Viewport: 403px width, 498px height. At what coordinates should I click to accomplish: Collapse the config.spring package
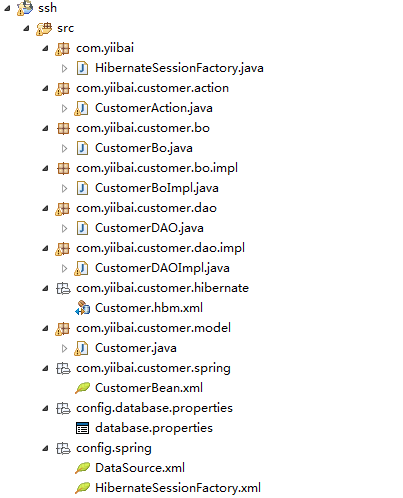pos(45,449)
